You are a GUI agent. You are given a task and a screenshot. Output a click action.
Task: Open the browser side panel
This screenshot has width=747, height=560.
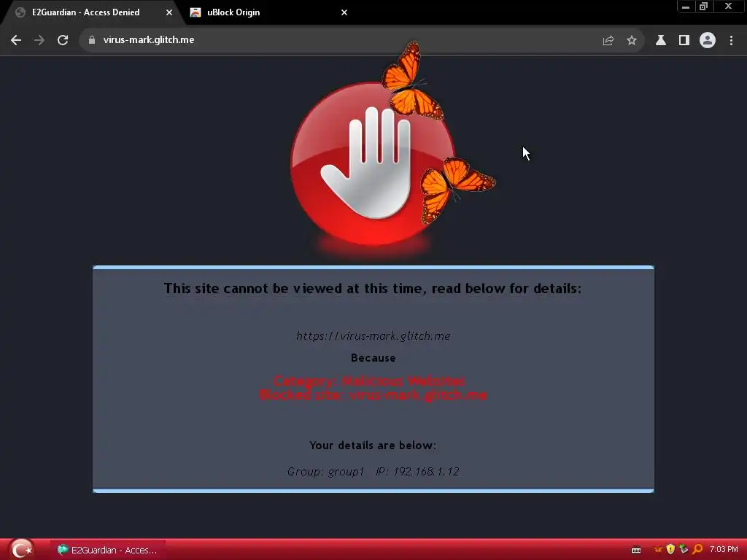[684, 41]
